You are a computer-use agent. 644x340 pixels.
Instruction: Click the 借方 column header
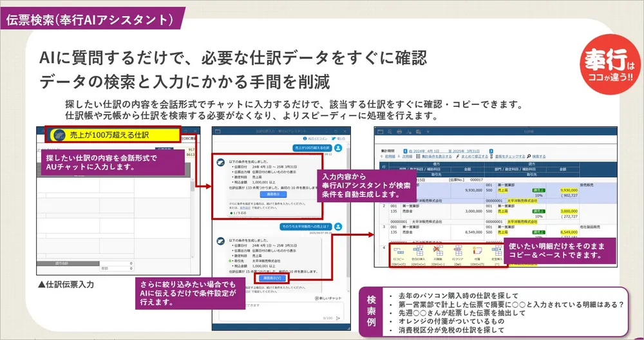pos(436,164)
